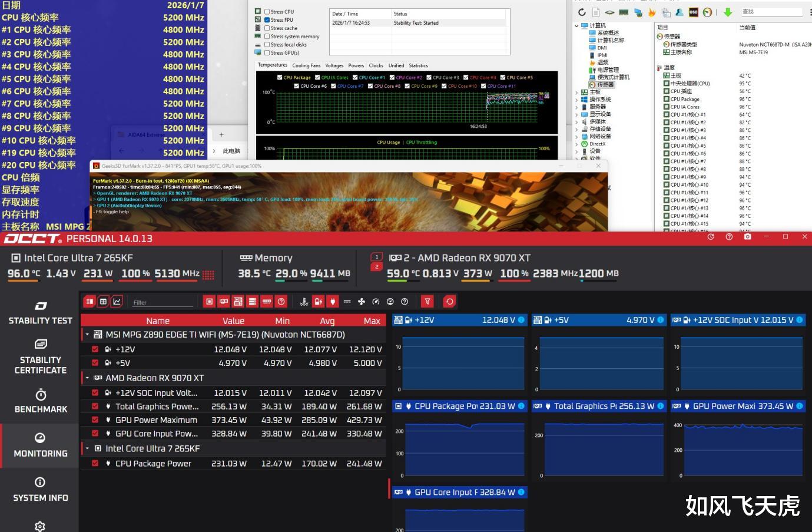
Task: Enable Stress system memory checkbox
Action: pyautogui.click(x=267, y=37)
